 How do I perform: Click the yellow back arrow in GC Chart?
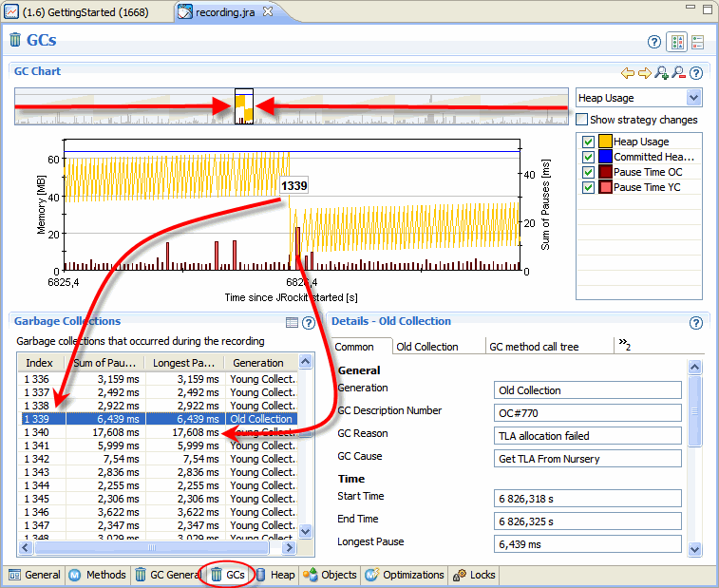(x=627, y=72)
